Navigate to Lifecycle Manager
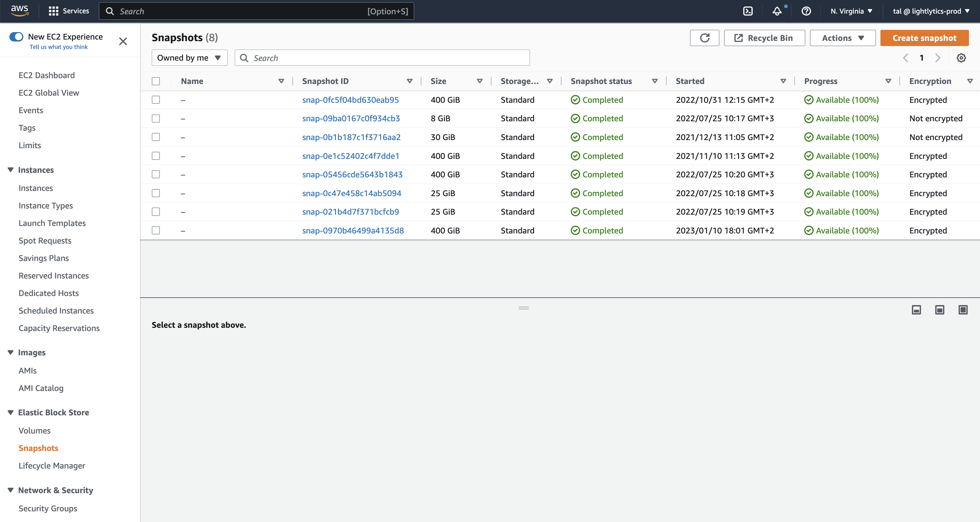 click(x=52, y=465)
